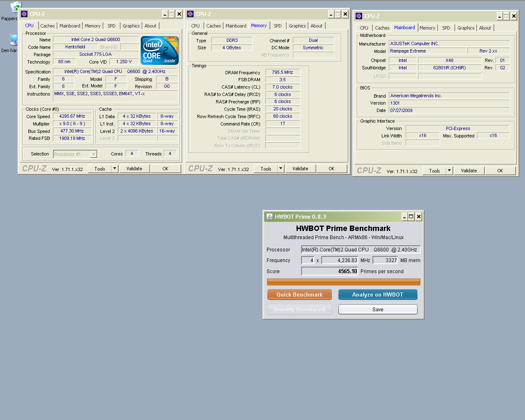
Task: Click the Manufacturer value ASUSTeK Computer INC.
Action: [x=449, y=43]
